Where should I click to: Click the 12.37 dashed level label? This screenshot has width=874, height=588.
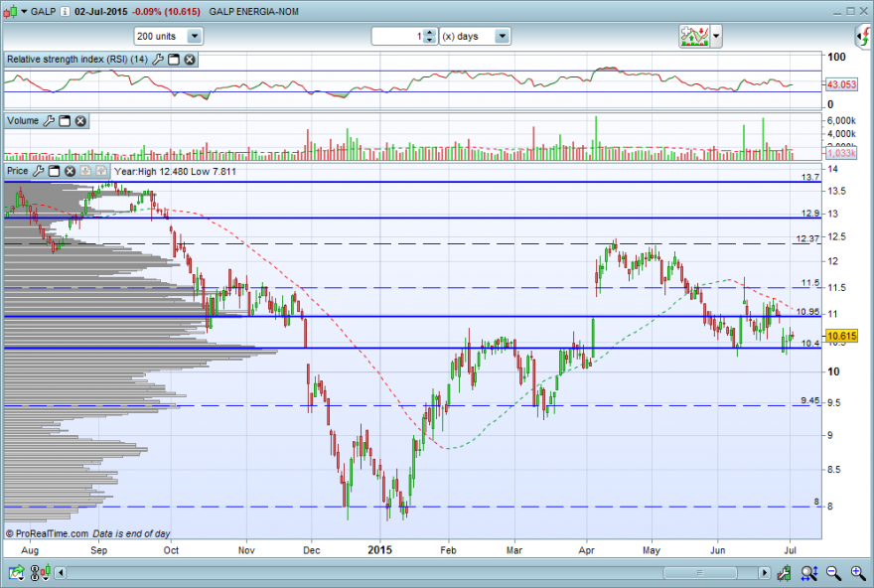(807, 238)
